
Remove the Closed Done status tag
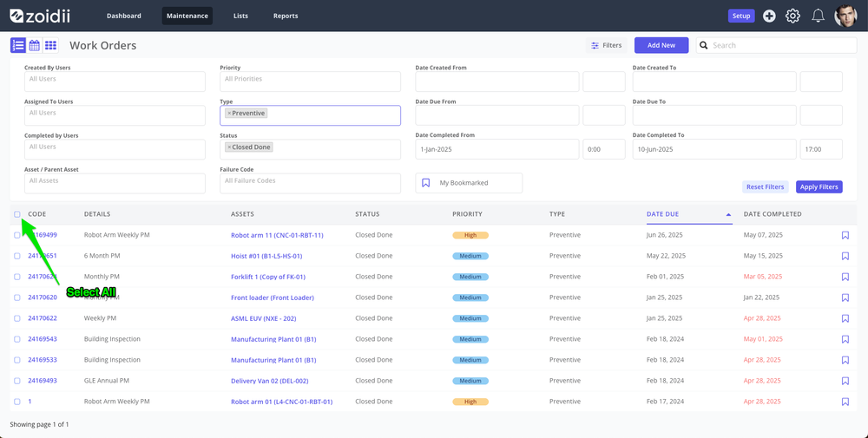point(229,147)
